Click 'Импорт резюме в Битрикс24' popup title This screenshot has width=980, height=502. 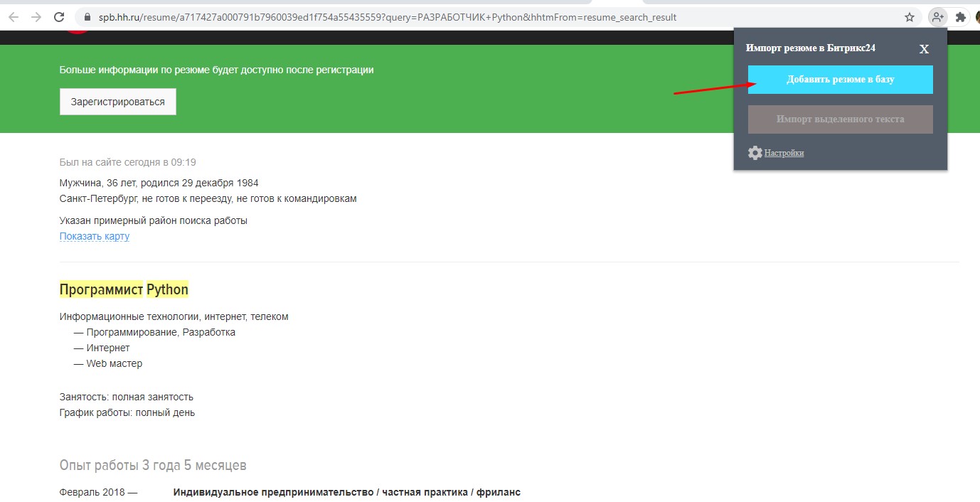(811, 48)
